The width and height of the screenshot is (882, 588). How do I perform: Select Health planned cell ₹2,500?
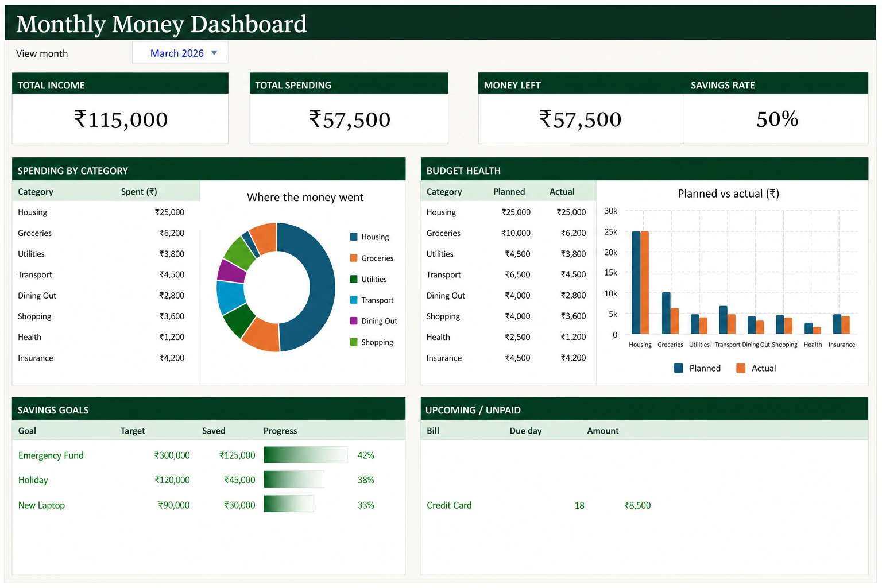pos(517,337)
